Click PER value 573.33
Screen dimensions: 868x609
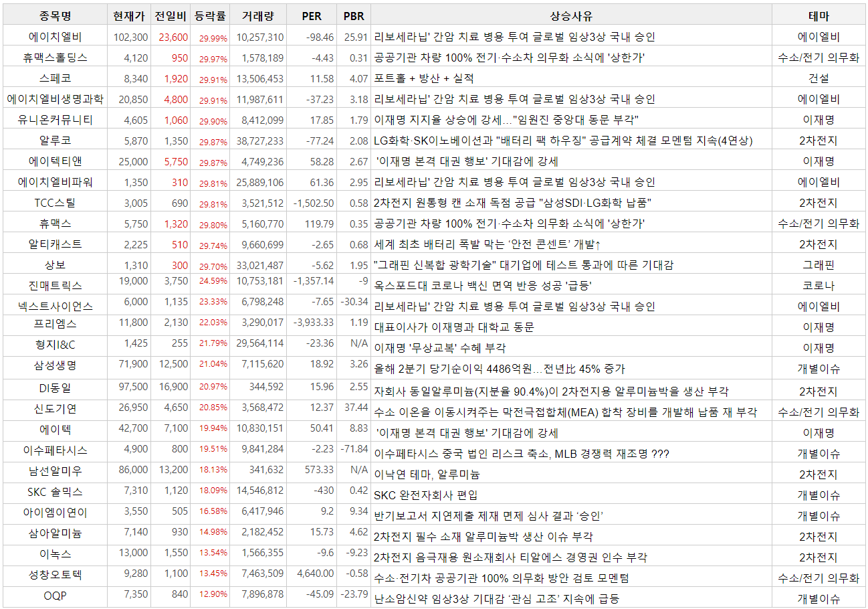[x=320, y=470]
